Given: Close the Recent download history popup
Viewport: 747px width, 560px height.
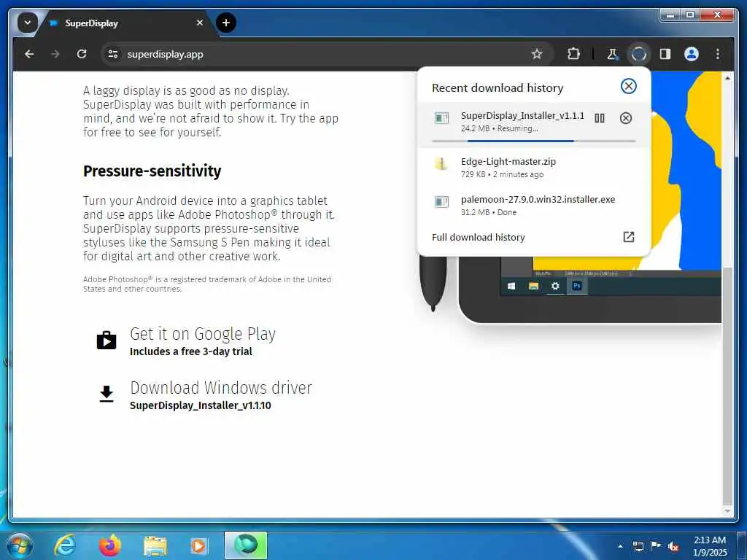Looking at the screenshot, I should [x=628, y=86].
